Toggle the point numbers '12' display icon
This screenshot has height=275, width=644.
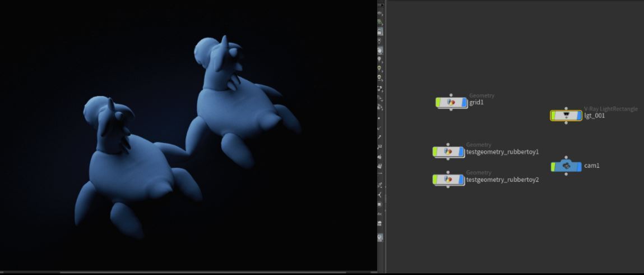click(380, 146)
